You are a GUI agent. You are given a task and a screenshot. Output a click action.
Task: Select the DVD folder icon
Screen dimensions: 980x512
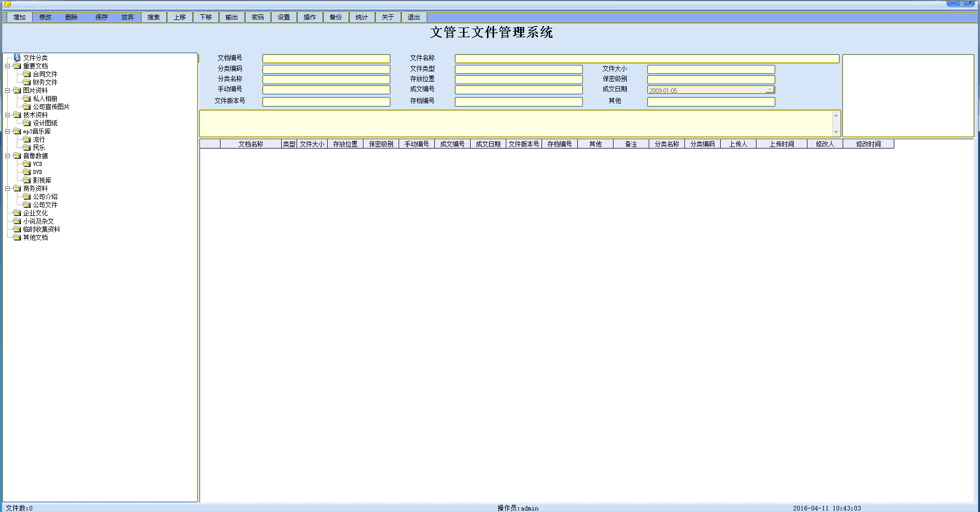point(27,172)
